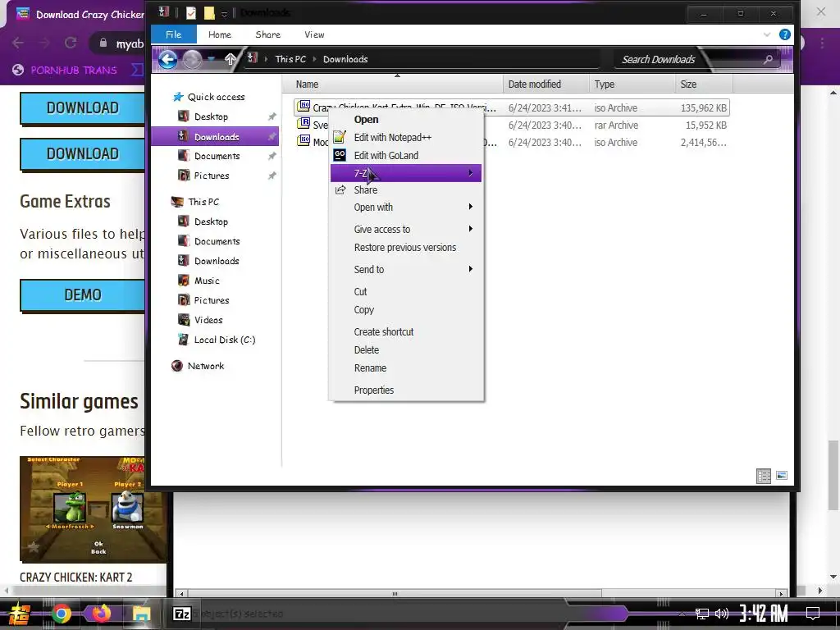Select pinned Pictures under Quick access
Screen dimensions: 840x630
point(211,176)
